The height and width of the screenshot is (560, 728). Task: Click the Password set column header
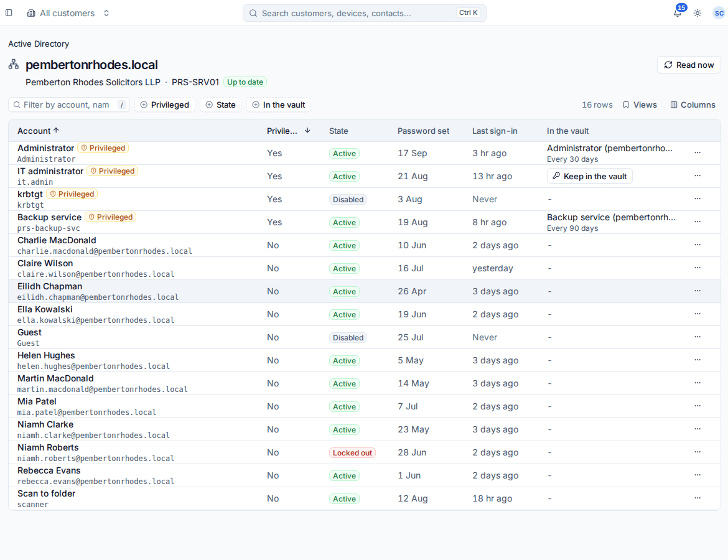423,131
